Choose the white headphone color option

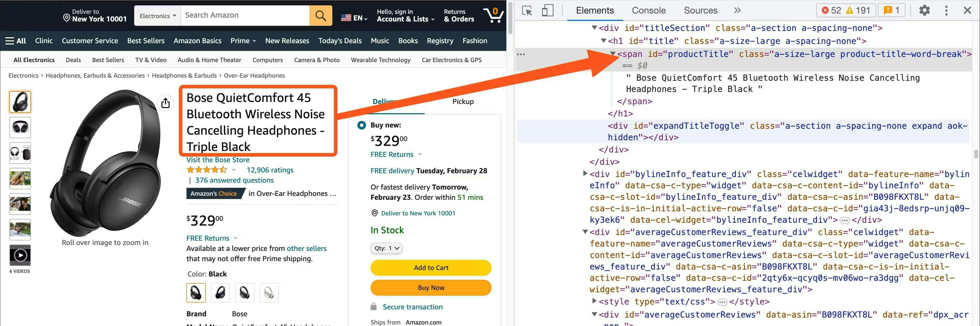pyautogui.click(x=269, y=293)
